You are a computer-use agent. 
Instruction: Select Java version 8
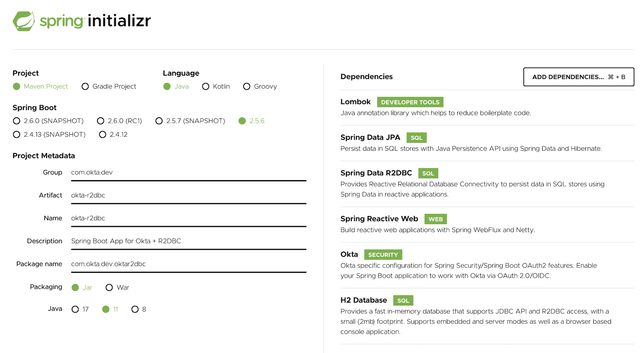[x=135, y=309]
